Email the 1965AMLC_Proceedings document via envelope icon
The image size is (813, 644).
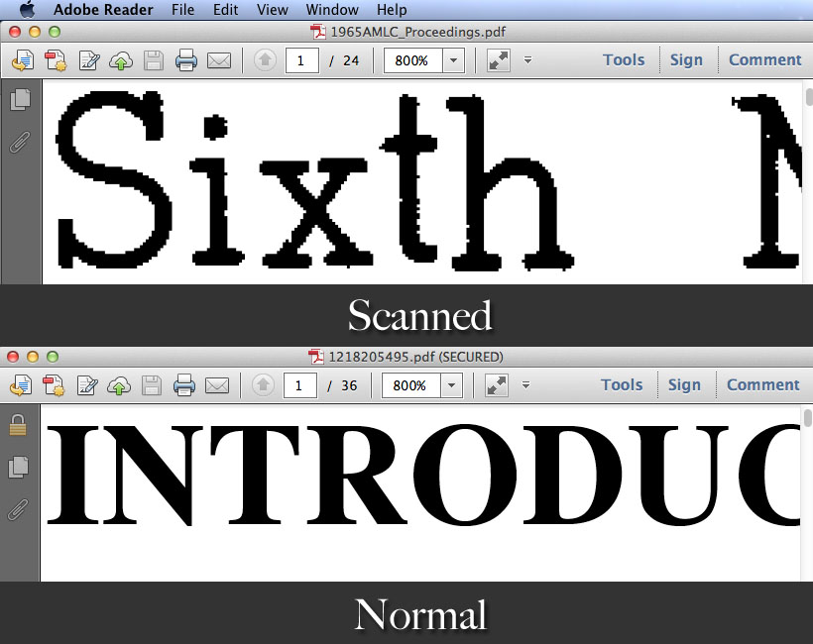click(219, 61)
